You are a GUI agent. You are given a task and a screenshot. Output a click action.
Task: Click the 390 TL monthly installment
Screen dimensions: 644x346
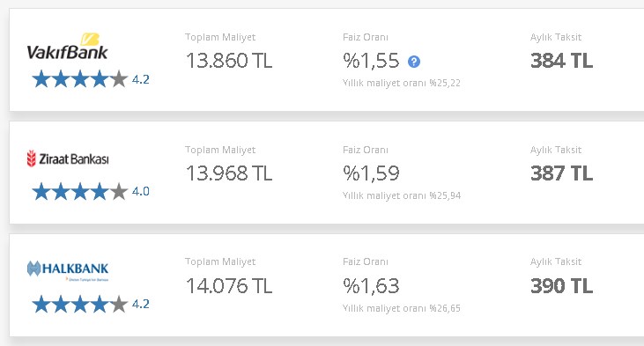(x=561, y=285)
